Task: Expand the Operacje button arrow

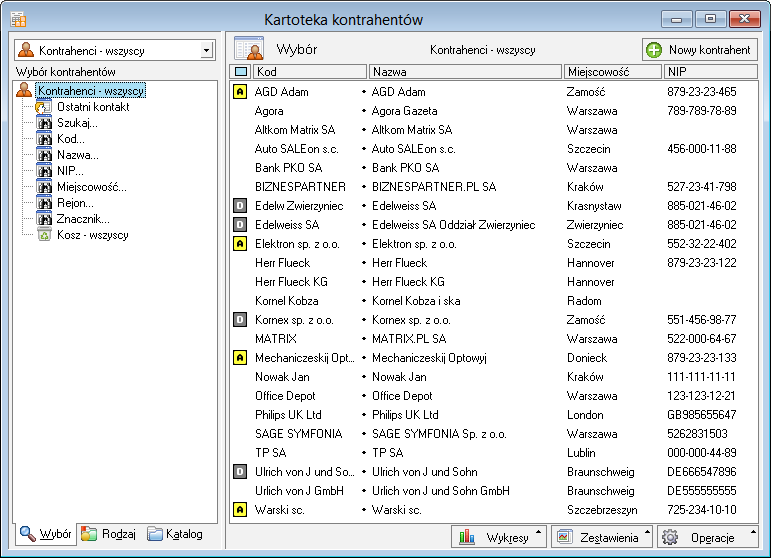Action: click(x=753, y=532)
